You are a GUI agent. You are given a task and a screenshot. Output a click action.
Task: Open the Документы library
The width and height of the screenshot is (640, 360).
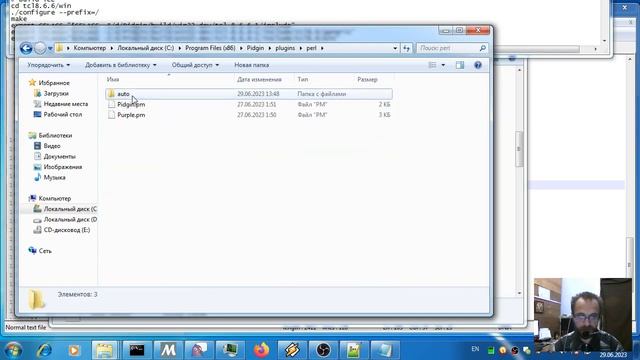click(55, 157)
